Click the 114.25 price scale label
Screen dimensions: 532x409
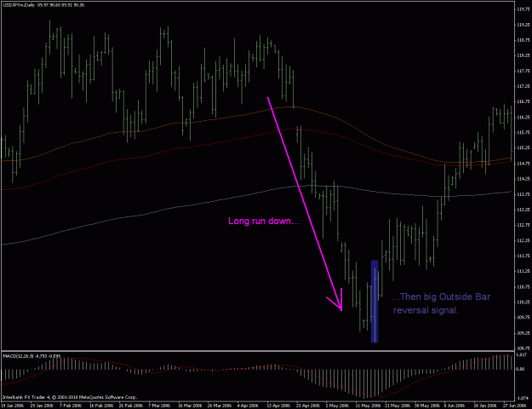(523, 179)
